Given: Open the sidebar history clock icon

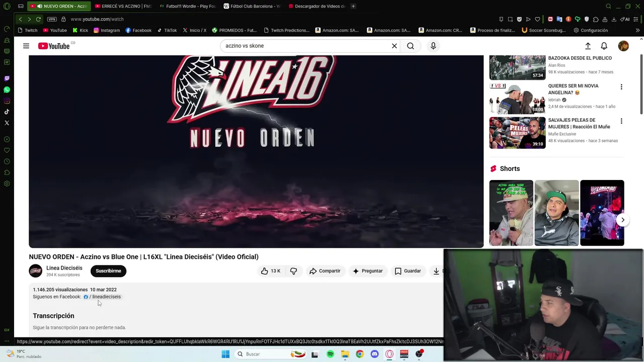Looking at the screenshot, I should click(x=7, y=161).
